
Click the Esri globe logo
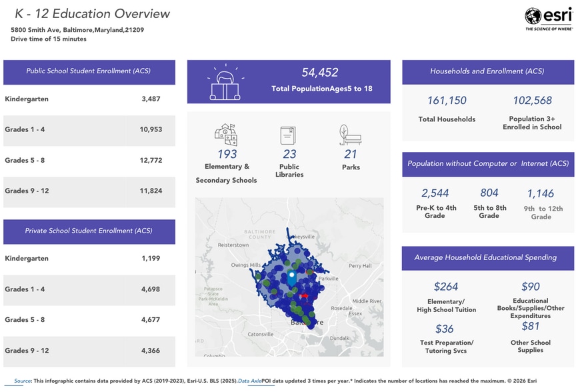click(533, 16)
